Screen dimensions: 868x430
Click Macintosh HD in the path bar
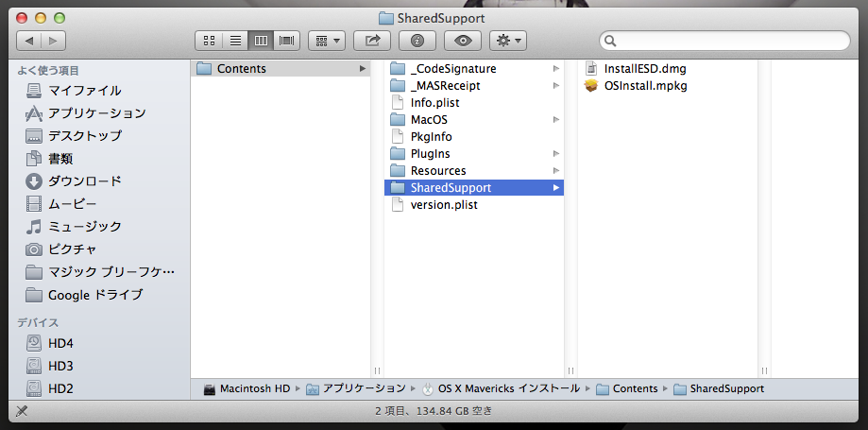tap(247, 389)
